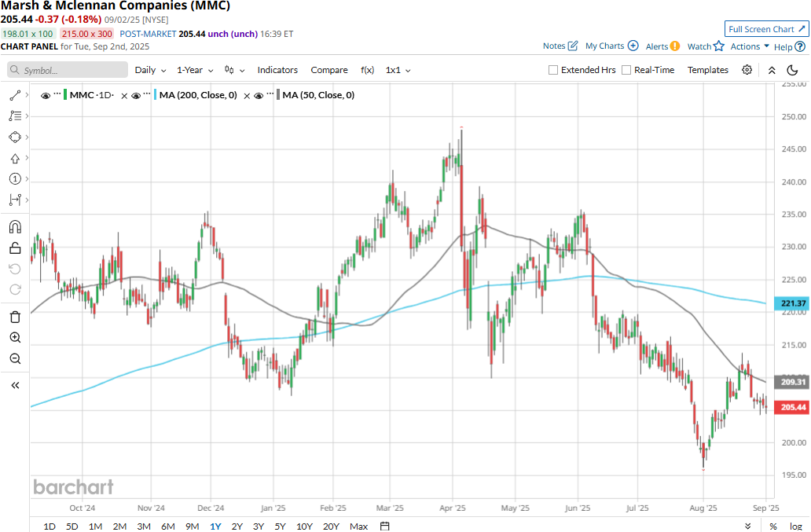Redo the last chart action

coord(15,289)
